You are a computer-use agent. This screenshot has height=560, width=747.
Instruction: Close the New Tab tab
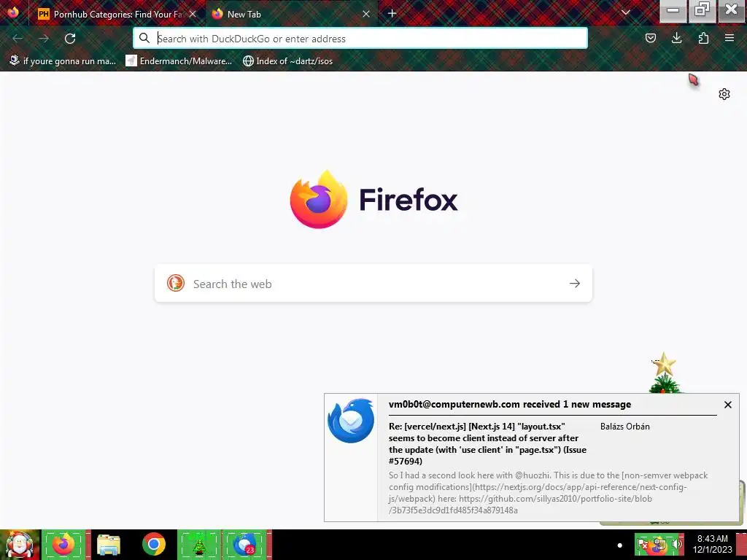[366, 14]
